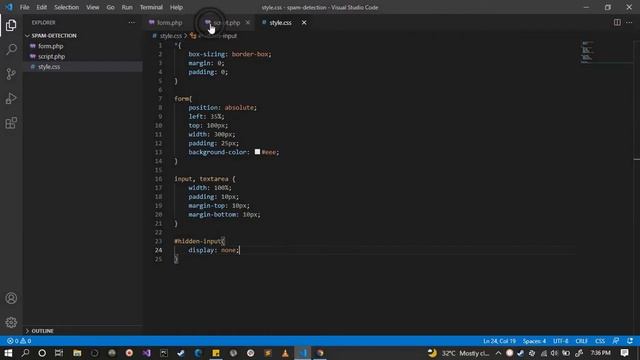Viewport: 640px width, 360px height.
Task: Open the Windows Start menu
Action: point(8,353)
